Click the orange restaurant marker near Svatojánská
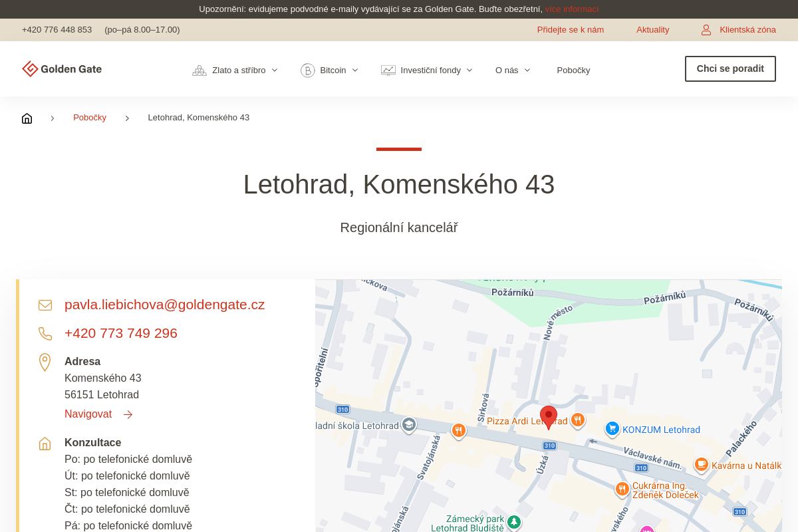Image resolution: width=798 pixels, height=532 pixels. coord(459,431)
